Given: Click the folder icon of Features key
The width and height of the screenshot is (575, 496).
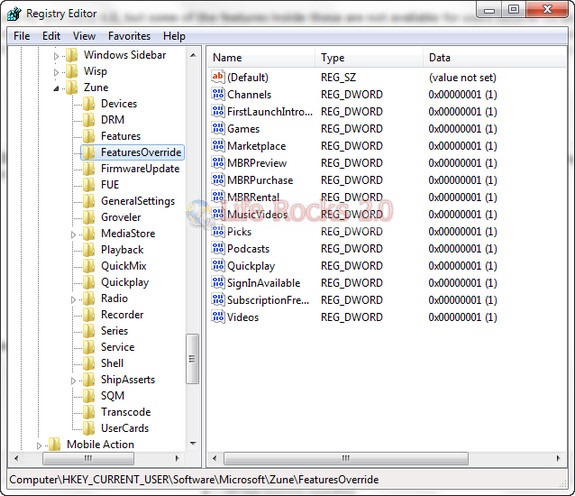Looking at the screenshot, I should pos(89,136).
